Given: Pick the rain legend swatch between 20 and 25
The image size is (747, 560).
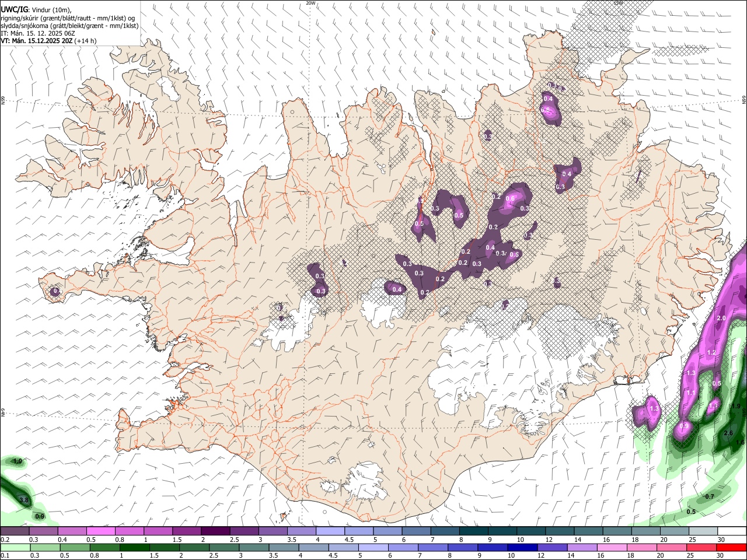Looking at the screenshot, I should pos(673,548).
